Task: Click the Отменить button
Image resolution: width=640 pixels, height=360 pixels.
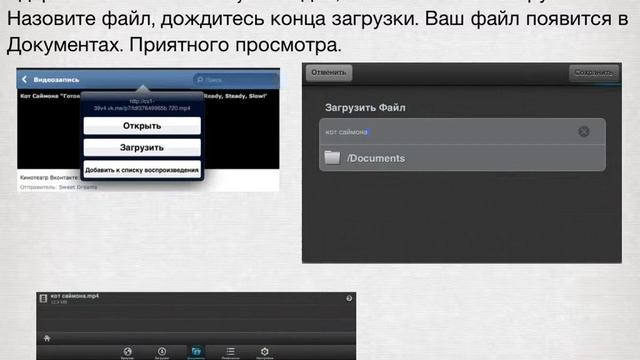Action: coord(329,73)
